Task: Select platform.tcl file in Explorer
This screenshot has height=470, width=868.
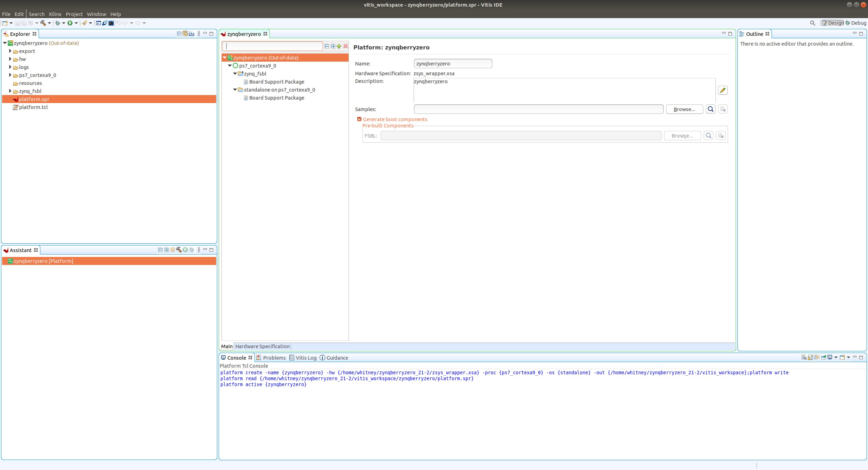Action: click(x=33, y=107)
